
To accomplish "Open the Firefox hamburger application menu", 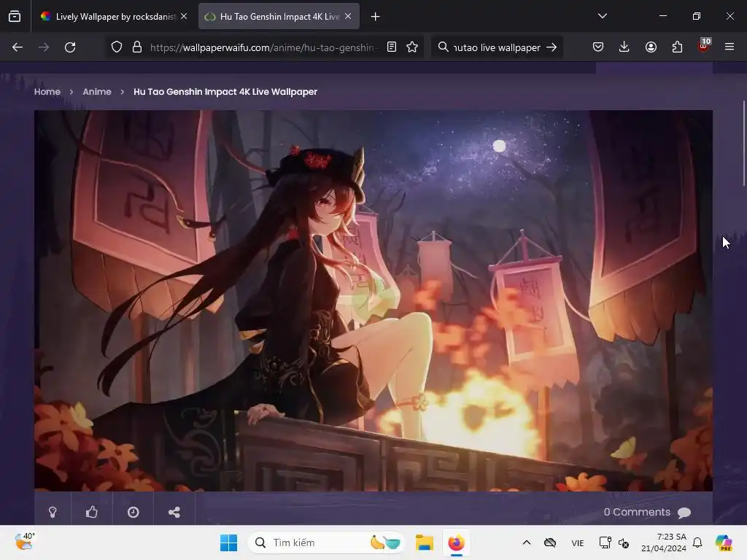I will [729, 47].
